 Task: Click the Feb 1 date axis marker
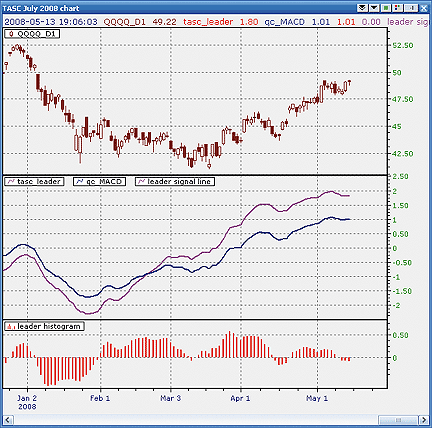100,398
